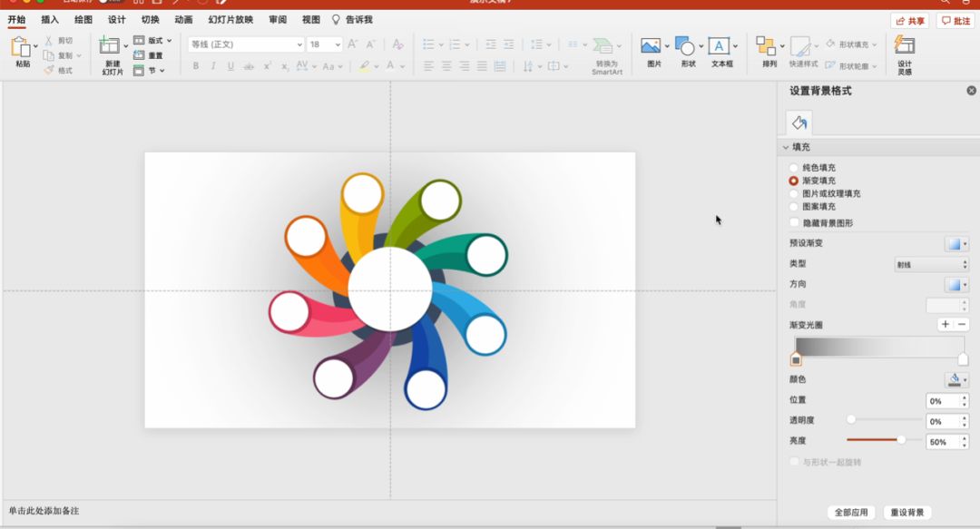
Task: Toggle Underline formatting
Action: (230, 65)
